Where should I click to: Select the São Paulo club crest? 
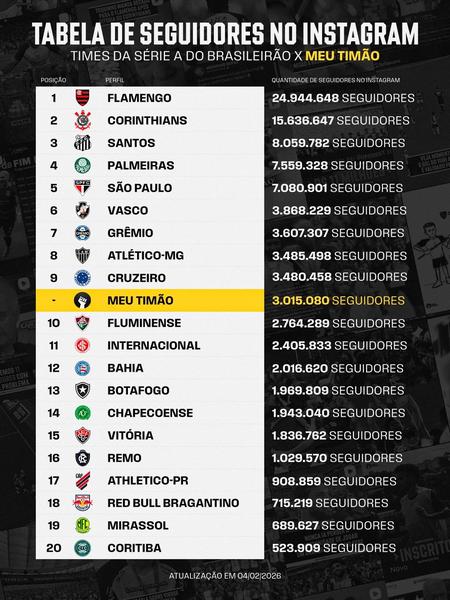(82, 188)
